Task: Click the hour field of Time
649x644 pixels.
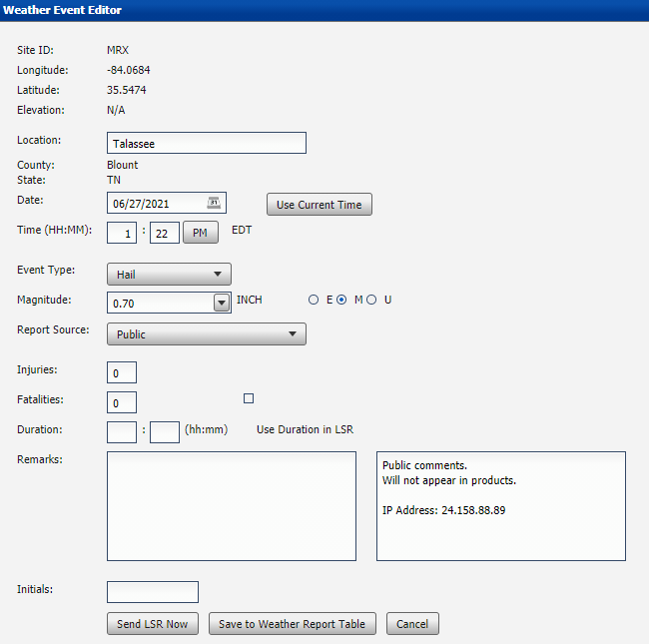Action: (x=122, y=233)
